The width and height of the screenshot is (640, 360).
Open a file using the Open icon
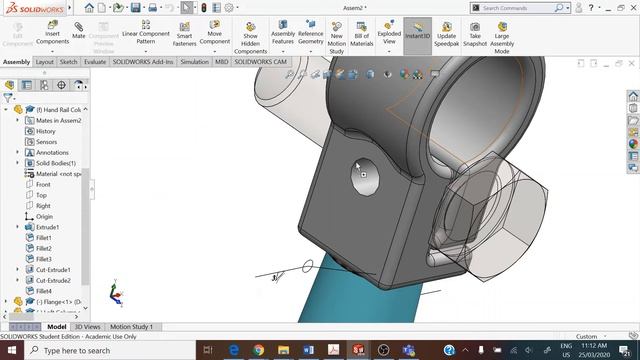click(118, 7)
